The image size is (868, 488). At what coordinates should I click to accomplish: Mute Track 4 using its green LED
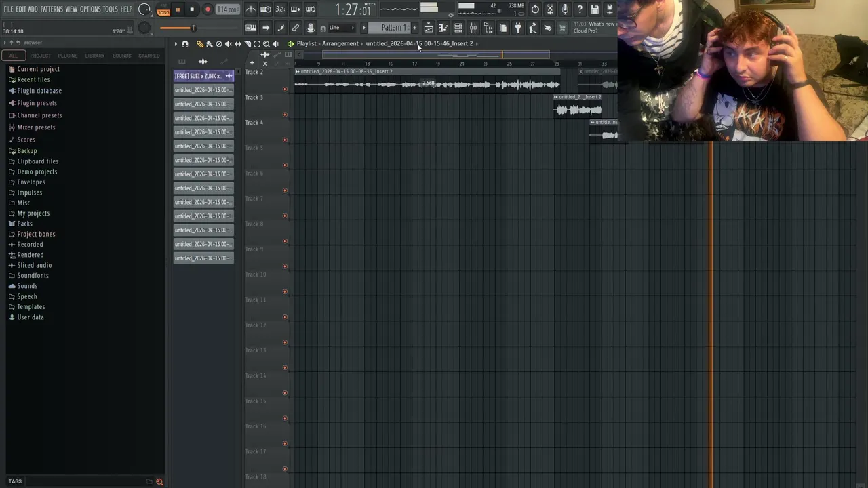(285, 140)
